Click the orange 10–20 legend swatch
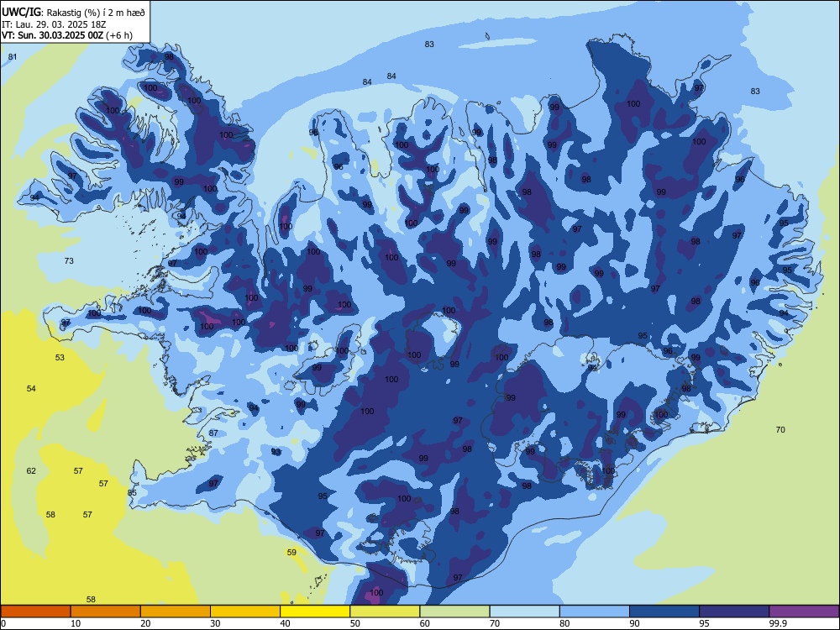840x630 pixels. [x=106, y=612]
